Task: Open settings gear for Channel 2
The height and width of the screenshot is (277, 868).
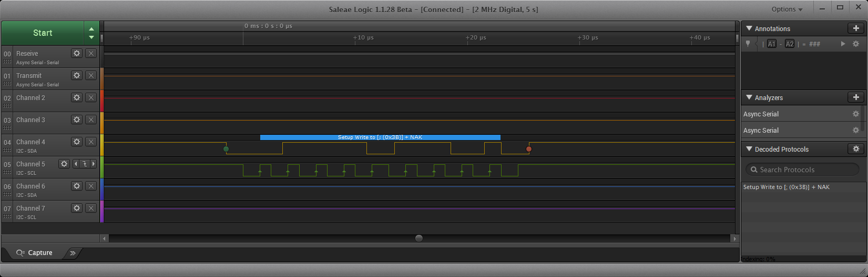Action: click(x=77, y=97)
